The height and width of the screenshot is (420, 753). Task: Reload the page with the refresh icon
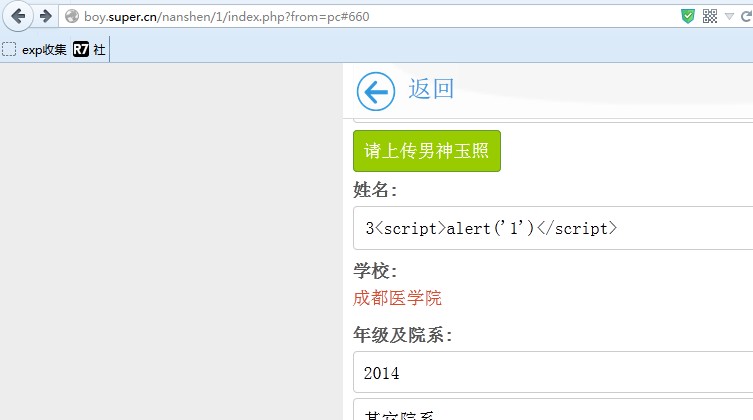[746, 17]
